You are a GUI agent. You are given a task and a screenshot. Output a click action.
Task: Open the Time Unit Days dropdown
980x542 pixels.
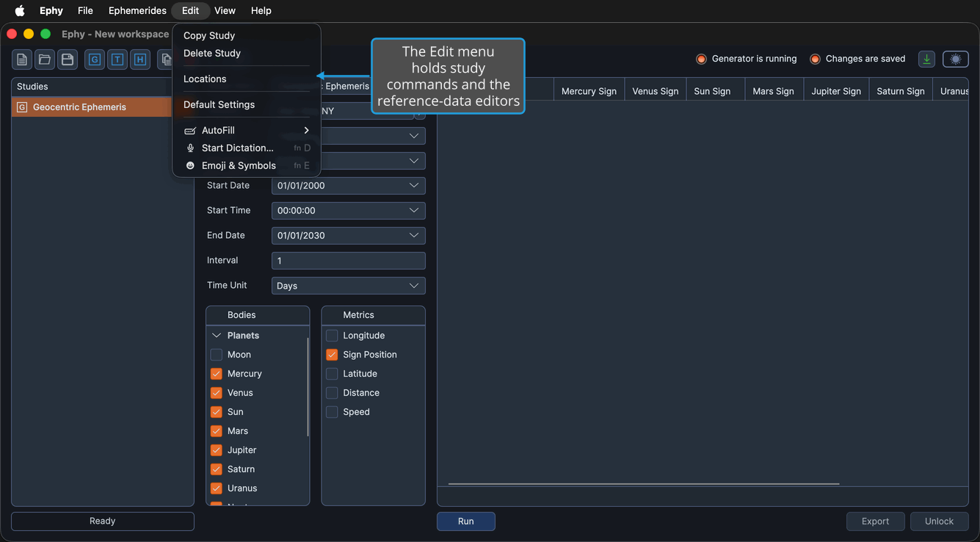pos(349,286)
